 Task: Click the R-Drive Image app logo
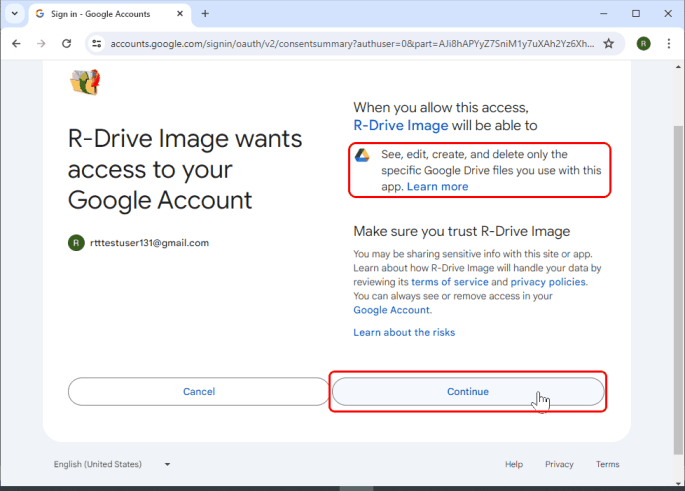tap(85, 82)
